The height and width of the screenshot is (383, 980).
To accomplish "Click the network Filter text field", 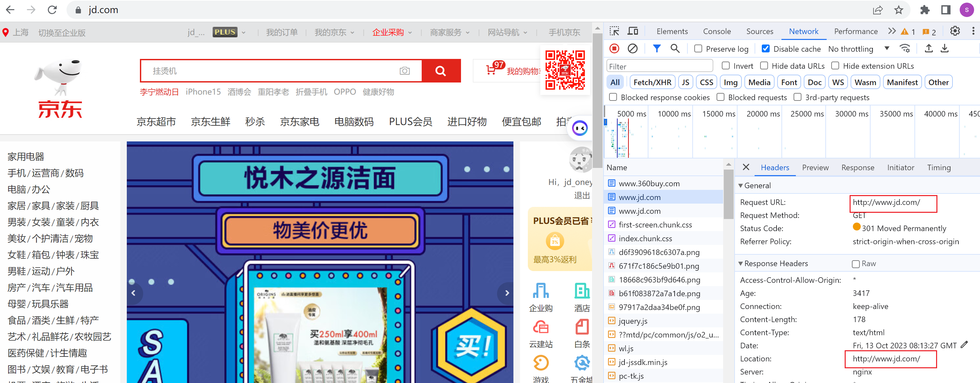I will [x=659, y=66].
